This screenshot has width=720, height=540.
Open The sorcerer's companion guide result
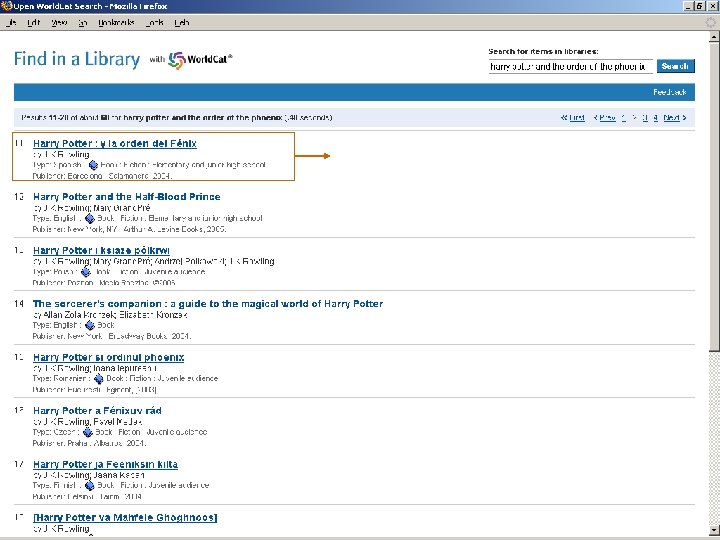(208, 304)
